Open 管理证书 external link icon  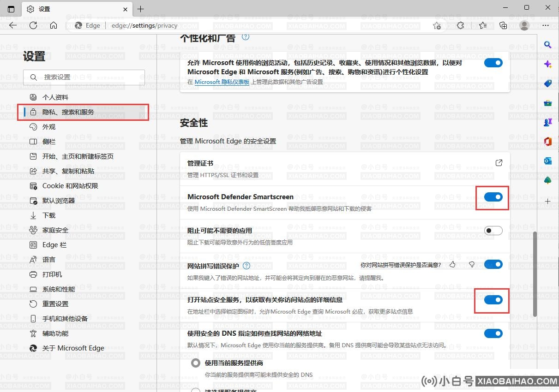coord(499,163)
